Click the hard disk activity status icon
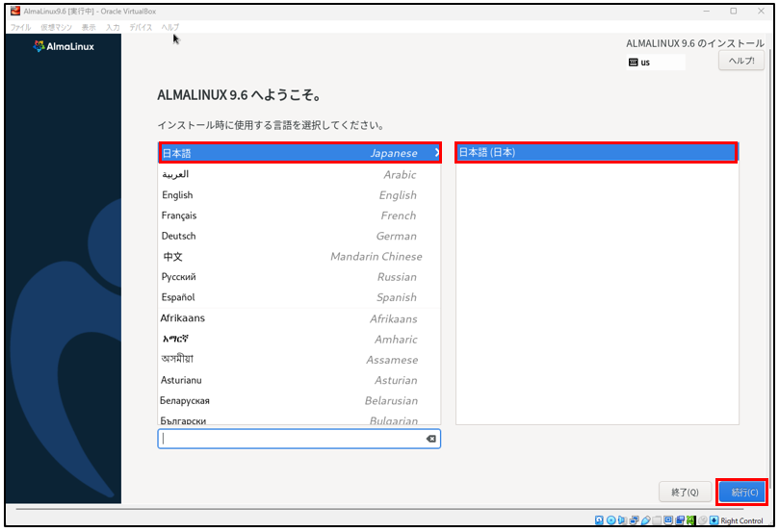The height and width of the screenshot is (532, 779). 599,520
